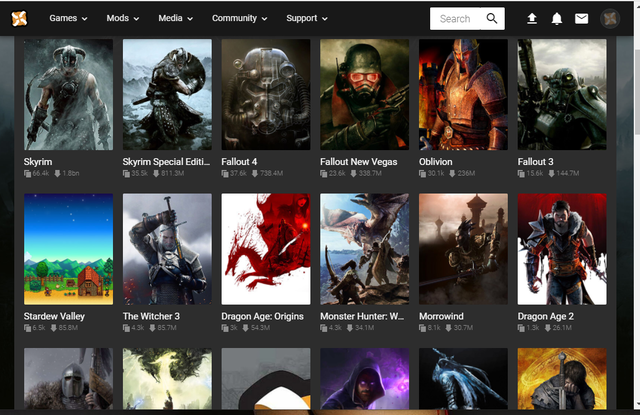Click the Skyrim title link
This screenshot has height=415, width=640.
pyautogui.click(x=38, y=161)
